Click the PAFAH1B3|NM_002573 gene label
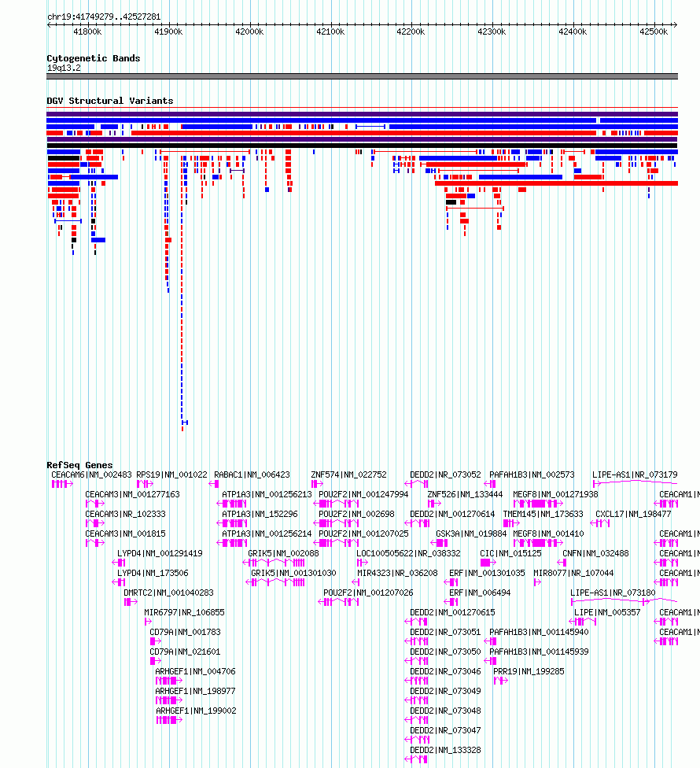 click(x=532, y=474)
